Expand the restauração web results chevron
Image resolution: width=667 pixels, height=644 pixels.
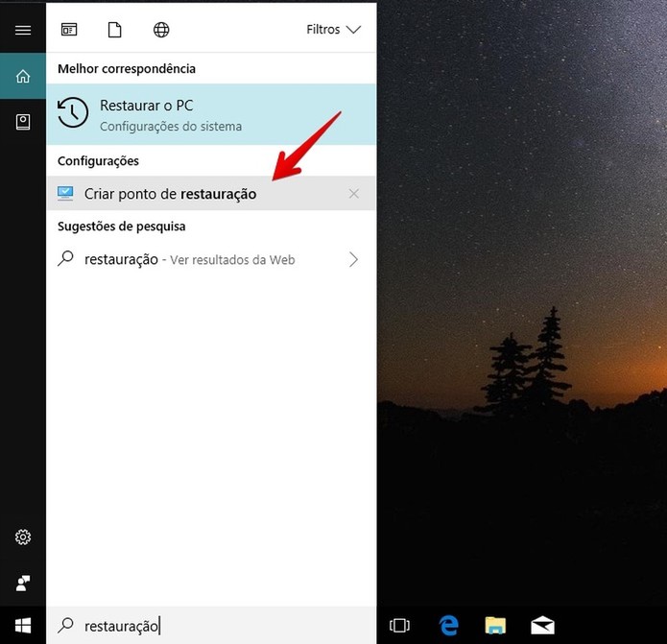click(x=353, y=259)
